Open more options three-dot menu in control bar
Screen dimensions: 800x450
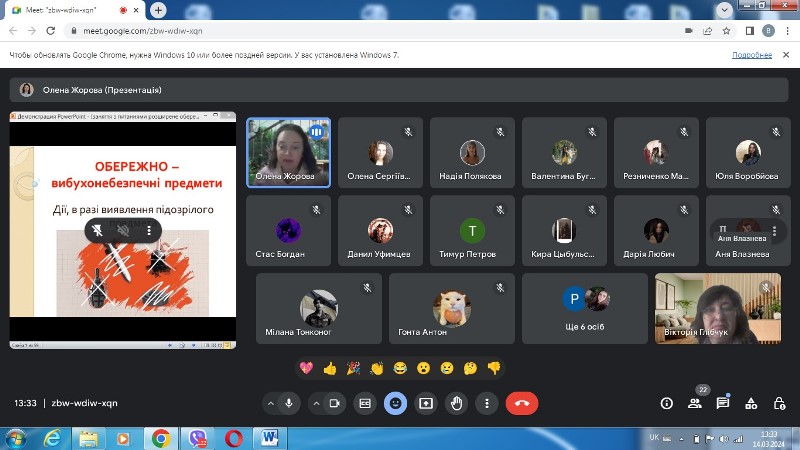pyautogui.click(x=487, y=403)
